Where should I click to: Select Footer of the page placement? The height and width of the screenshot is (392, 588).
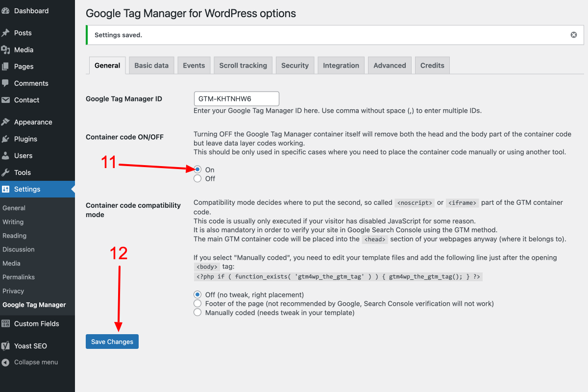coord(197,303)
